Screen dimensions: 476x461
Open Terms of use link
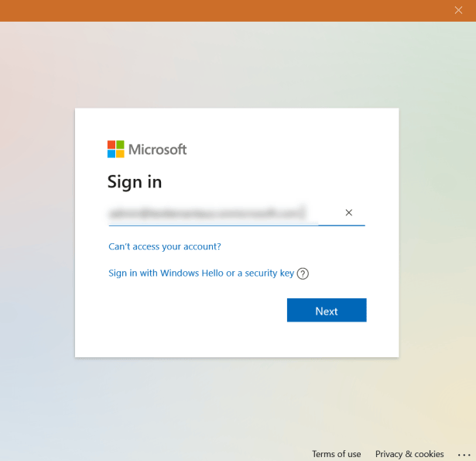click(x=337, y=454)
